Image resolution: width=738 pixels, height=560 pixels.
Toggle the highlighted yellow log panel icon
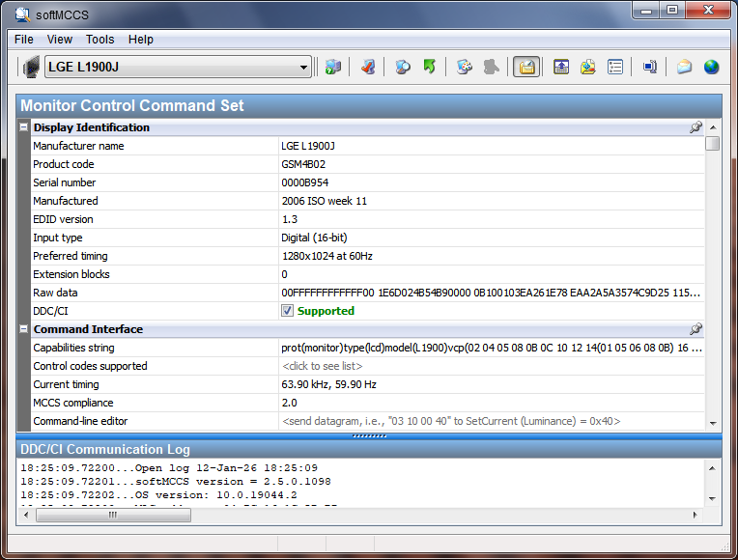coord(526,67)
